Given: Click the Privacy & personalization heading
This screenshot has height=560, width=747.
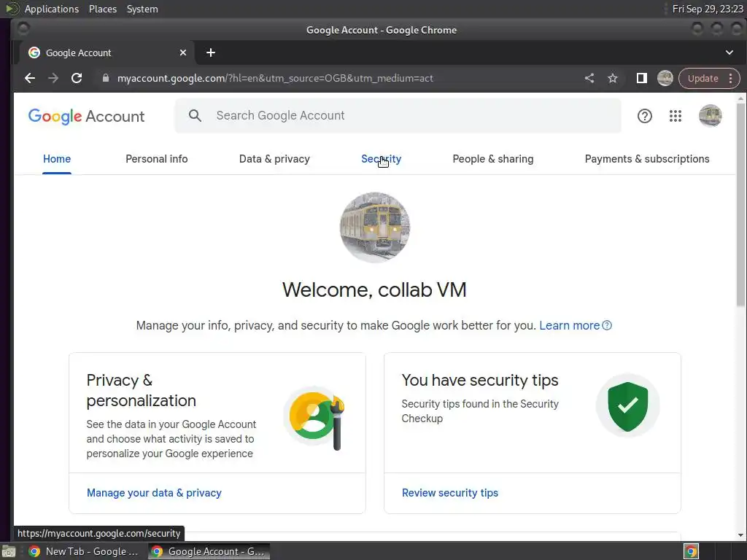Looking at the screenshot, I should point(141,391).
